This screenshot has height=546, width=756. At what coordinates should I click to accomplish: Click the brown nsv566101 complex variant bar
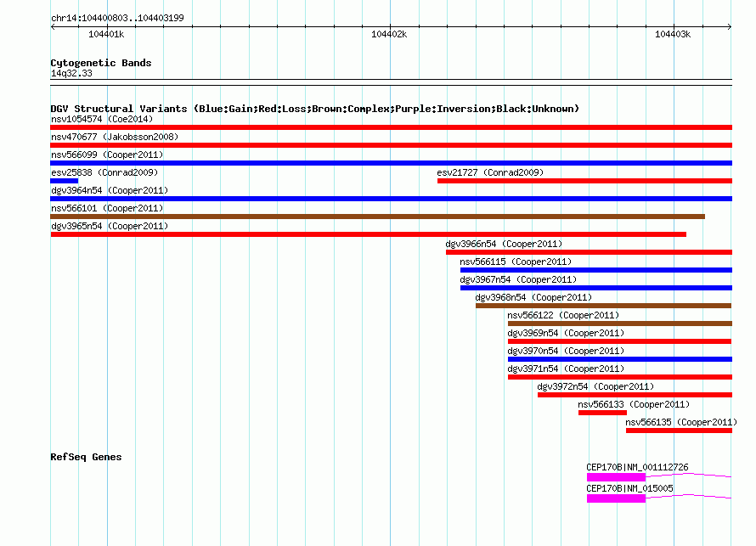tap(377, 217)
